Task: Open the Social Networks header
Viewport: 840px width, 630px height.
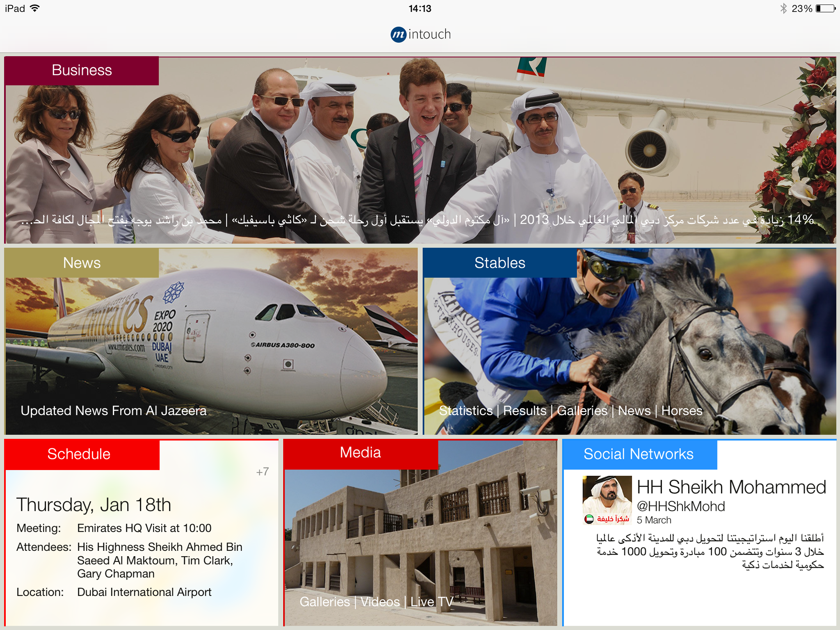Action: point(639,454)
